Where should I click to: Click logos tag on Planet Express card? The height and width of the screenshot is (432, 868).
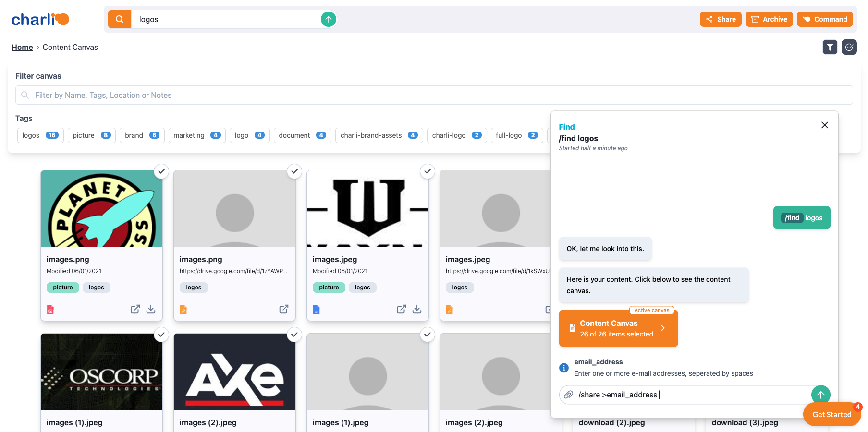[x=97, y=288]
